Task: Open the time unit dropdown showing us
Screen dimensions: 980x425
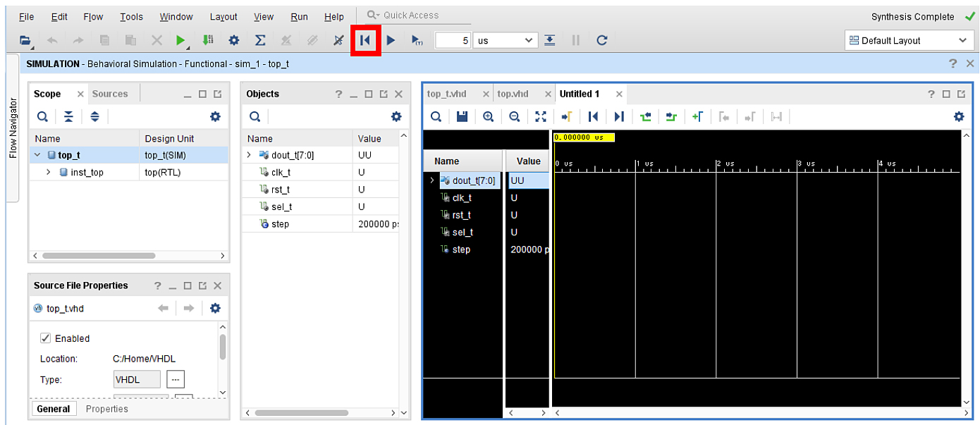Action: [x=506, y=40]
